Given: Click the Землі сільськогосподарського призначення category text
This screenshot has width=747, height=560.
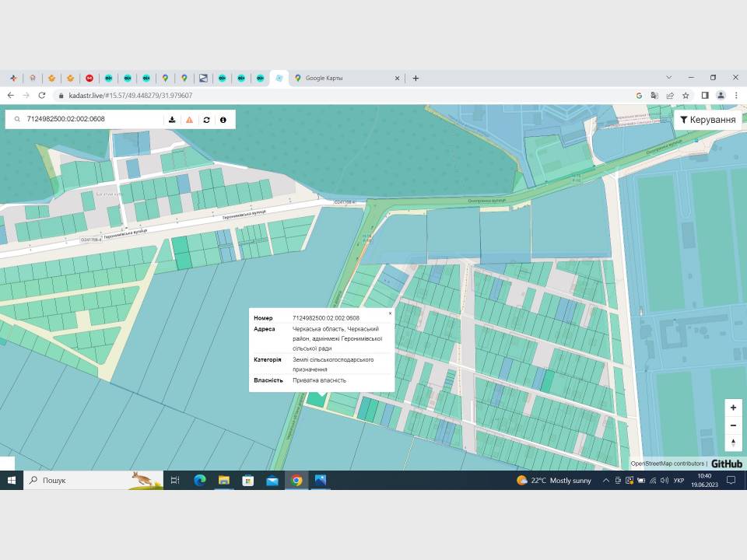Looking at the screenshot, I should point(333,364).
